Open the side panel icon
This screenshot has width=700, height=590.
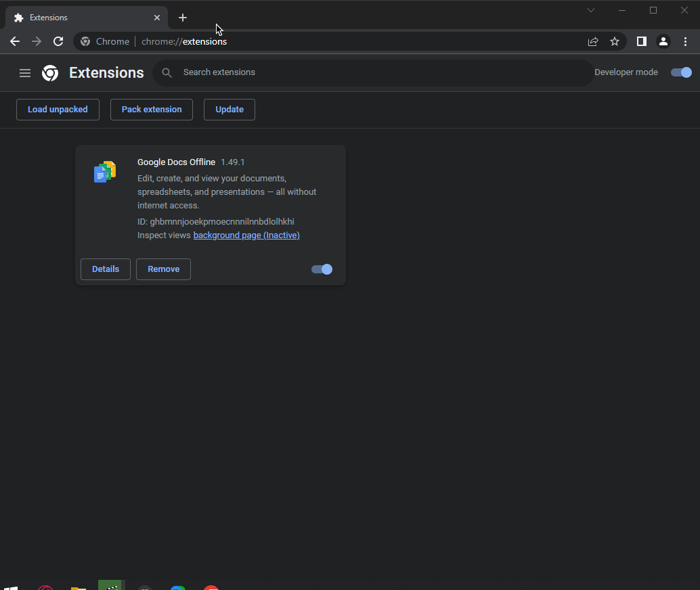pos(642,41)
